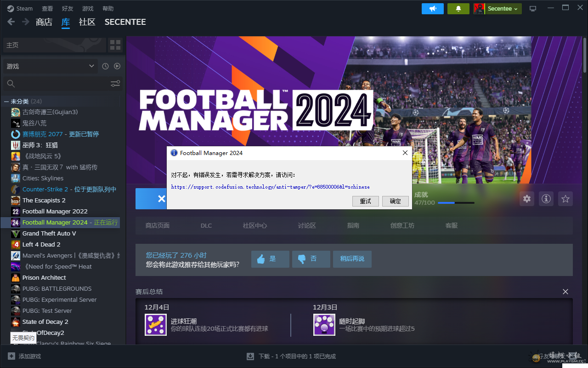
Task: Click the blue stop game button
Action: tap(151, 199)
